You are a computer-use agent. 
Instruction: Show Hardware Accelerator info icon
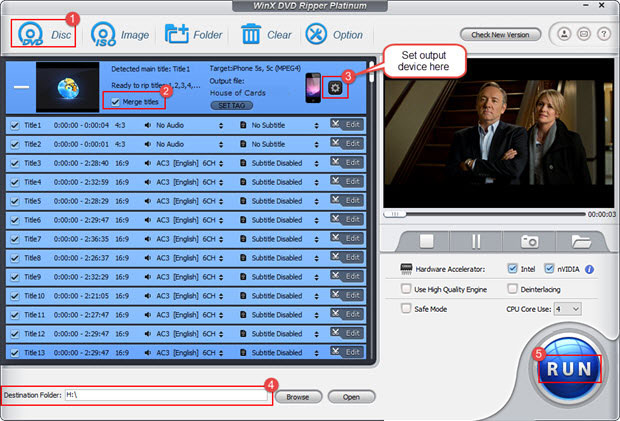[589, 269]
